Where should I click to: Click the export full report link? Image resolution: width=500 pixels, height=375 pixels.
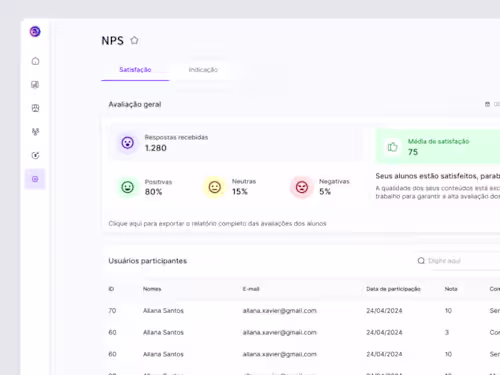217,223
